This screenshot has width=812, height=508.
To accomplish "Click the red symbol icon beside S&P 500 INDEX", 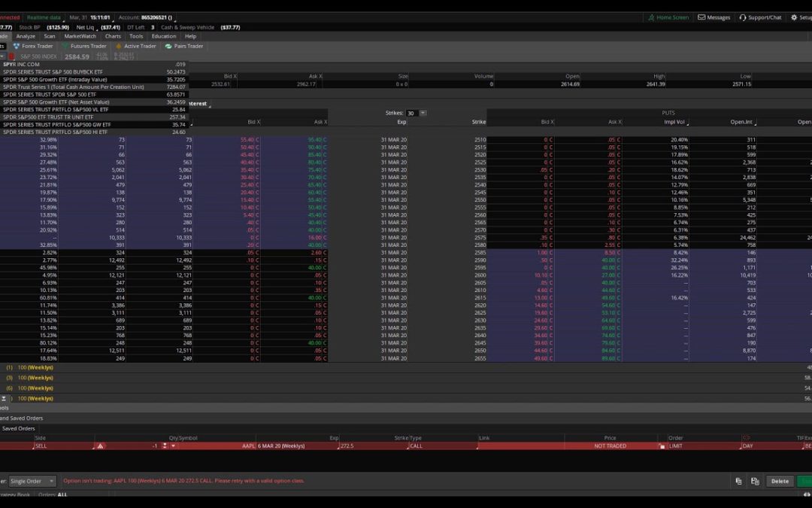I will [11, 56].
